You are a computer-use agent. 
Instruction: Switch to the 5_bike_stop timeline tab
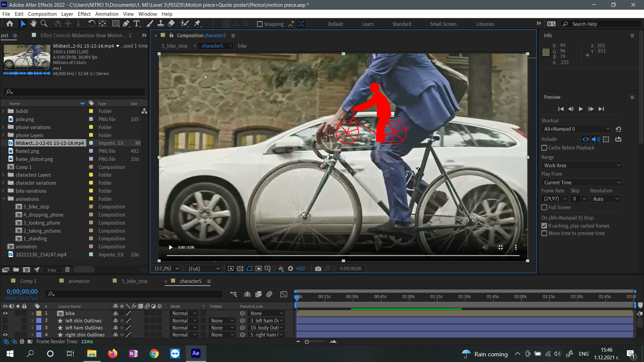click(x=134, y=281)
